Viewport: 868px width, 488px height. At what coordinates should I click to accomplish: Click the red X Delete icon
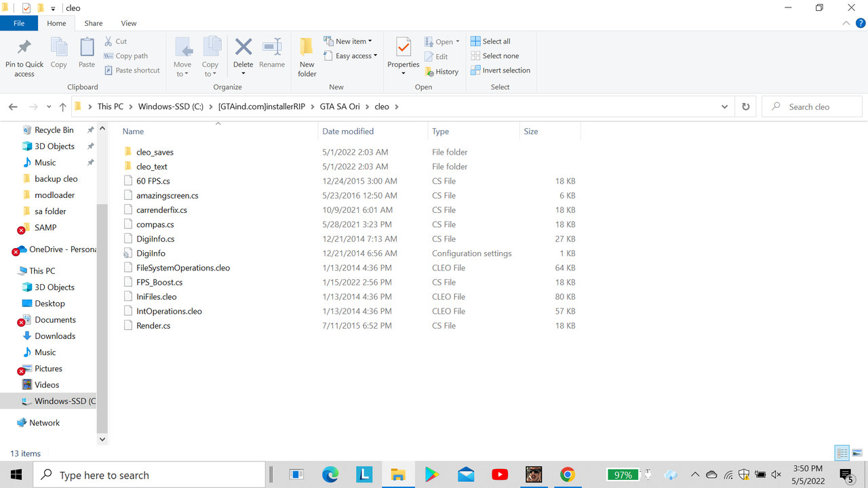(243, 47)
